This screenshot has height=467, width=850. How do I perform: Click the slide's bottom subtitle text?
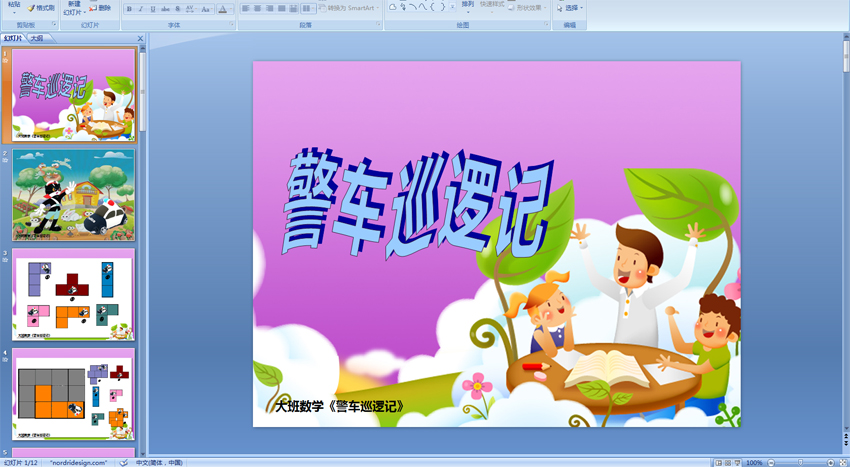[340, 406]
